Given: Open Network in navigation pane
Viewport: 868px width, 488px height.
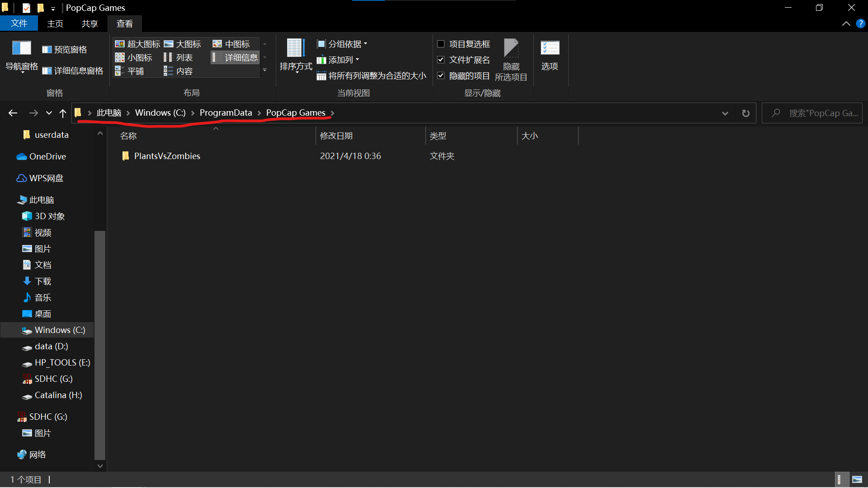Looking at the screenshot, I should pos(31,455).
